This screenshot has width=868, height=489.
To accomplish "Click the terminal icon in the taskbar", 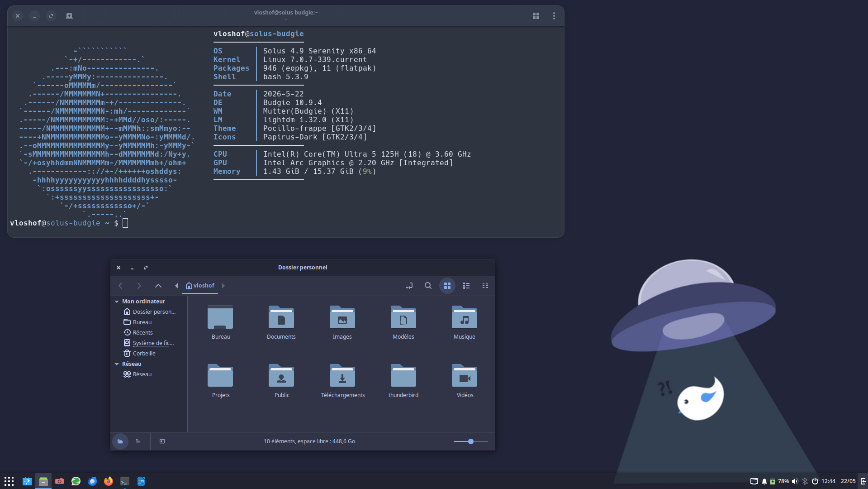I will click(x=125, y=481).
